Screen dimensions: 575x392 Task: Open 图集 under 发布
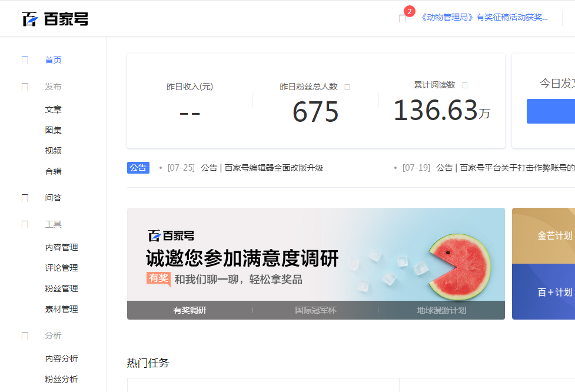click(x=53, y=130)
